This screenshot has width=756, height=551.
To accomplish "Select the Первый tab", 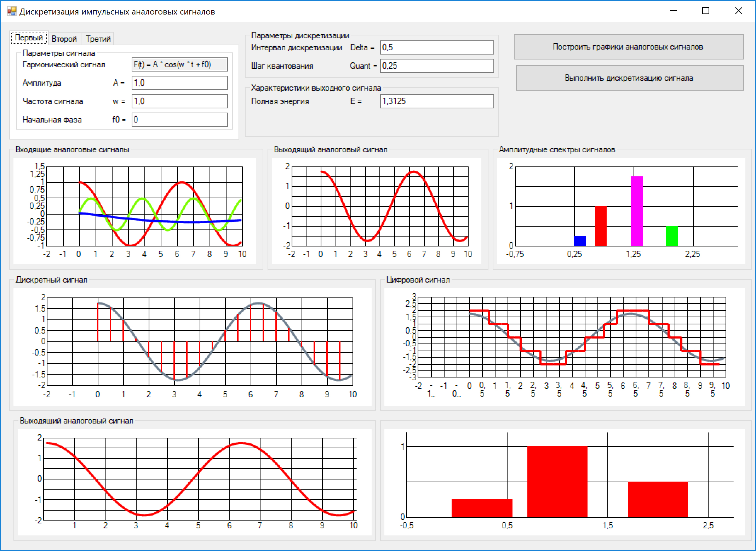I will click(x=29, y=38).
